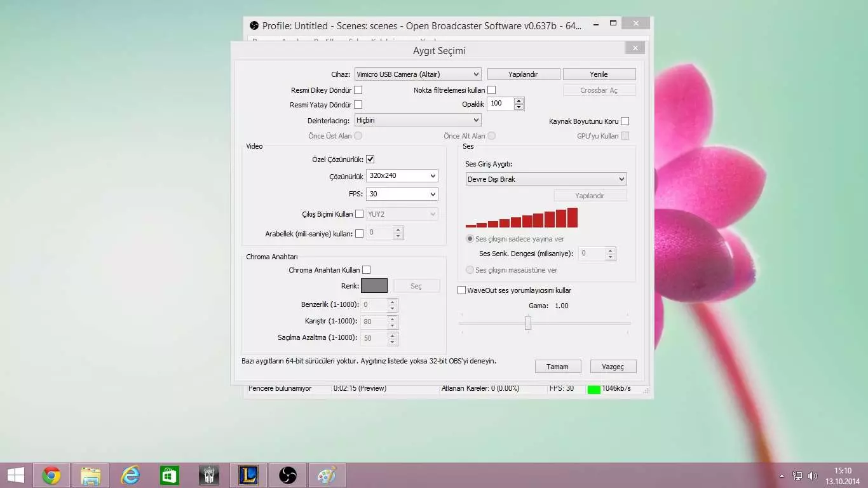Open the Windows Store taskbar icon
The width and height of the screenshot is (868, 488).
pyautogui.click(x=170, y=475)
